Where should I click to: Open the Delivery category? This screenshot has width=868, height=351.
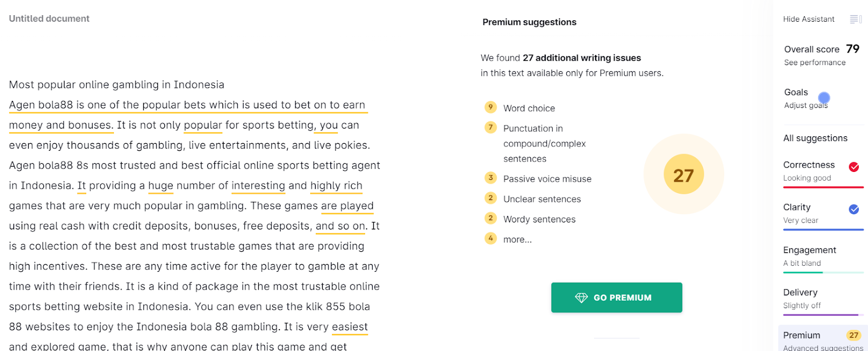[800, 293]
